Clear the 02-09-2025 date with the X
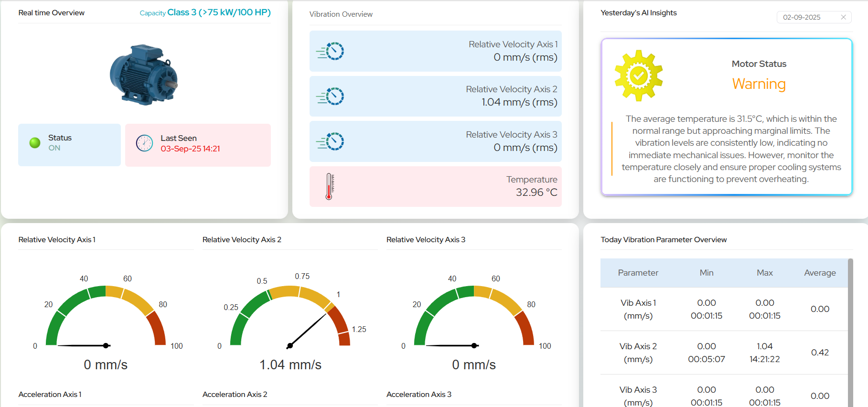Viewport: 868px width, 407px height. pyautogui.click(x=843, y=17)
